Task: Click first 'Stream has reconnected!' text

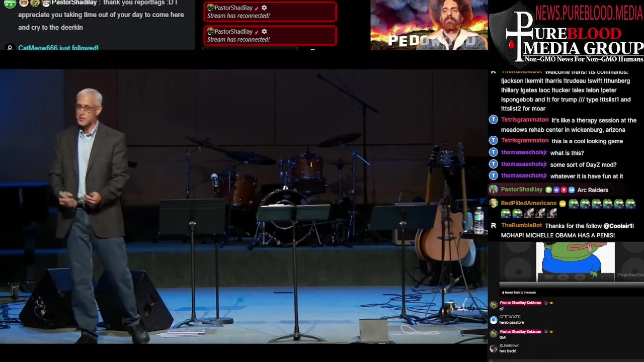Action: point(238,16)
